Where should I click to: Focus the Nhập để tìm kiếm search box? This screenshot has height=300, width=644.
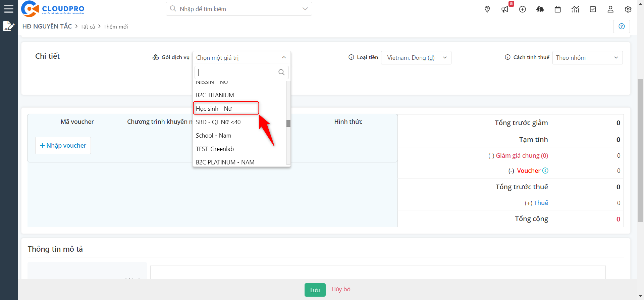coord(239,9)
